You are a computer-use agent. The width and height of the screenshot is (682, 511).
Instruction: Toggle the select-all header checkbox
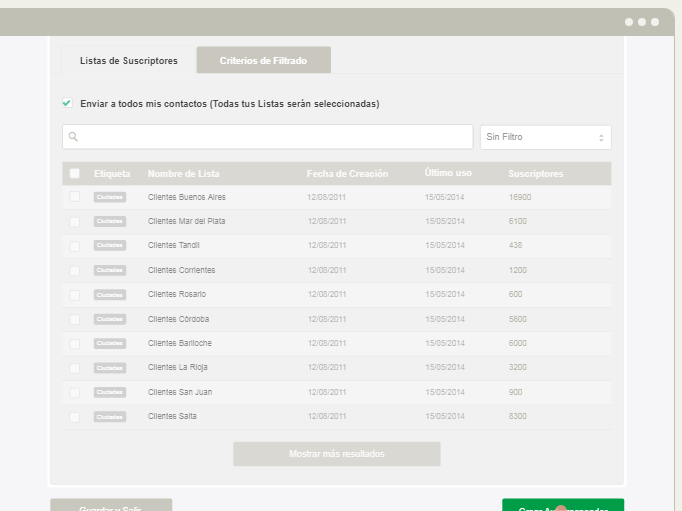[75, 174]
